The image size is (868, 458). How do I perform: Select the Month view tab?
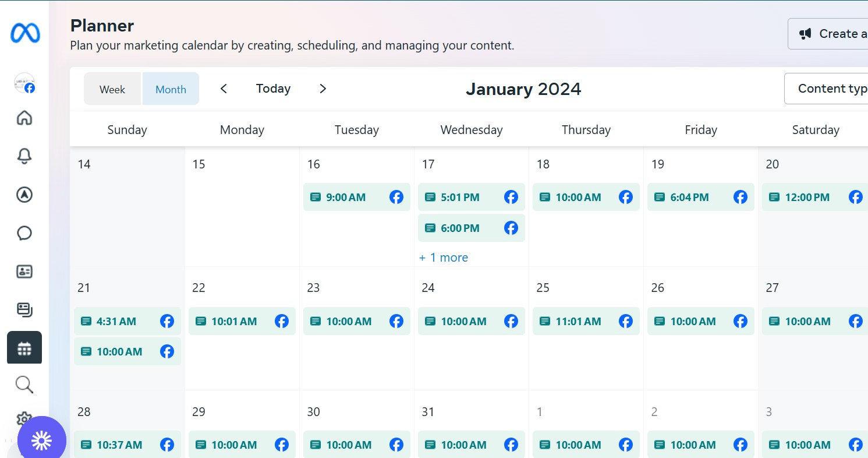(171, 89)
